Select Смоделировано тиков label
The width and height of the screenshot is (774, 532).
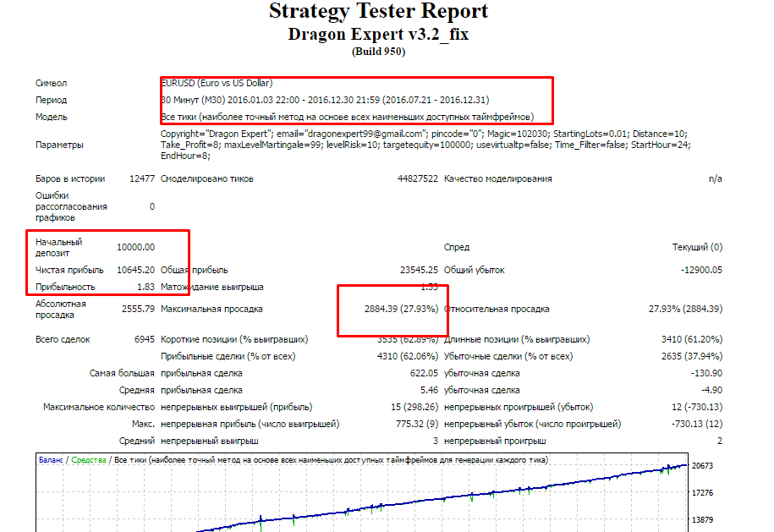[207, 178]
